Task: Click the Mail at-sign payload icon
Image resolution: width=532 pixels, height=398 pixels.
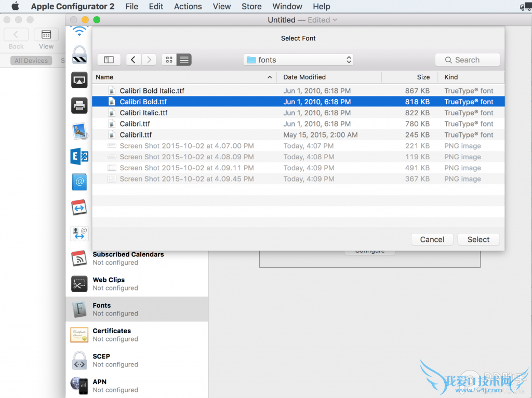Action: click(x=79, y=182)
